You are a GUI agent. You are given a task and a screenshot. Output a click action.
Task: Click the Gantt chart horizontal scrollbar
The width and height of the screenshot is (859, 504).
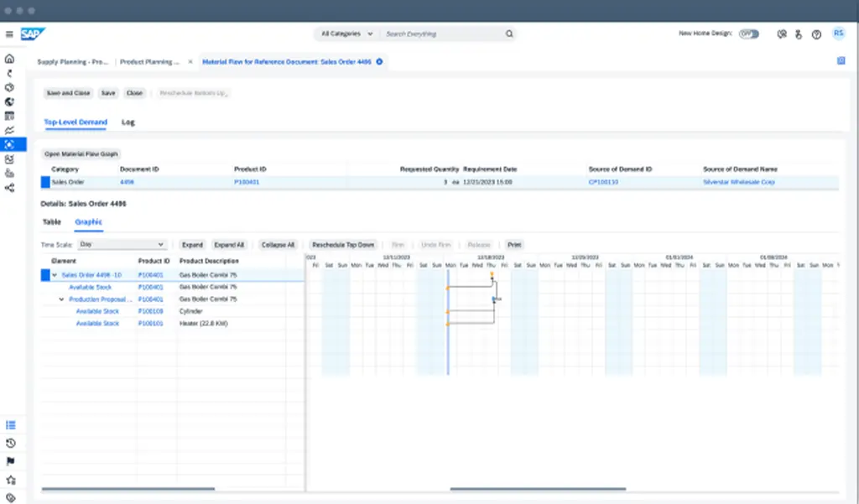click(x=538, y=489)
